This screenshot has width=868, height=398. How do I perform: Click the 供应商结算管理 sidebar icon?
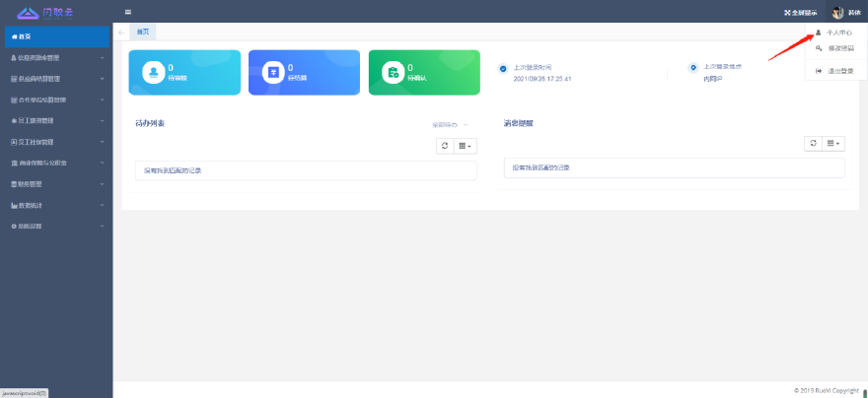14,79
